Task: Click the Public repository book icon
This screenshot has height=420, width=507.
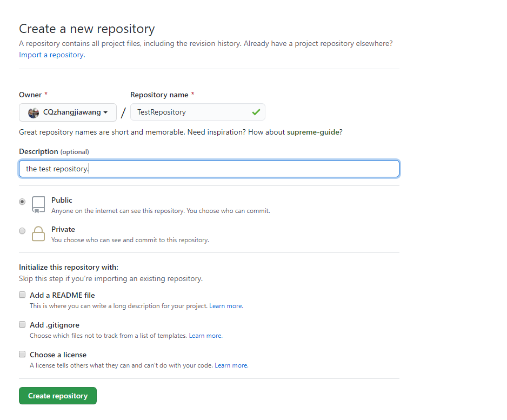Action: click(38, 205)
